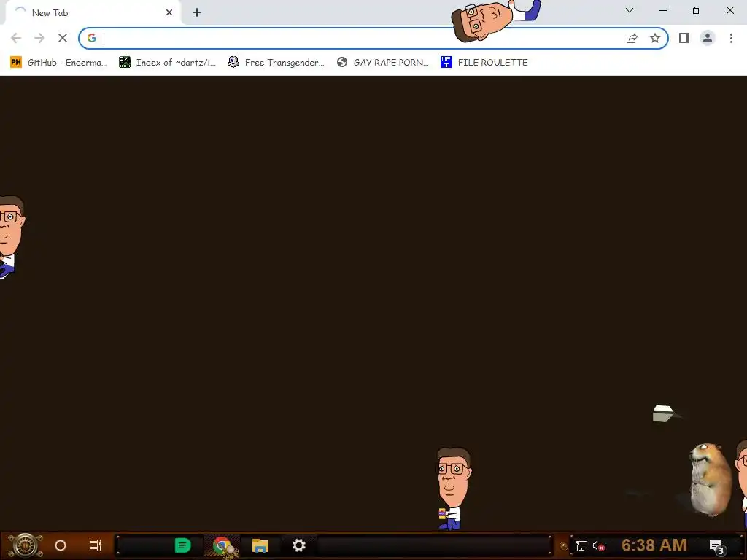Screen dimensions: 747x560
Task: Select the New Tab tab
Action: tap(93, 13)
